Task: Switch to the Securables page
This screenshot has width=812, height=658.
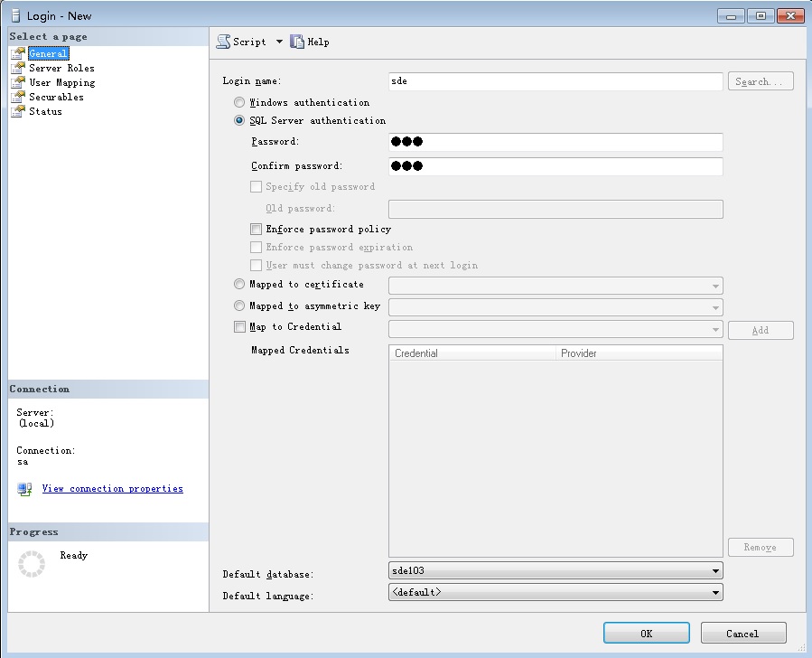Action: [56, 97]
